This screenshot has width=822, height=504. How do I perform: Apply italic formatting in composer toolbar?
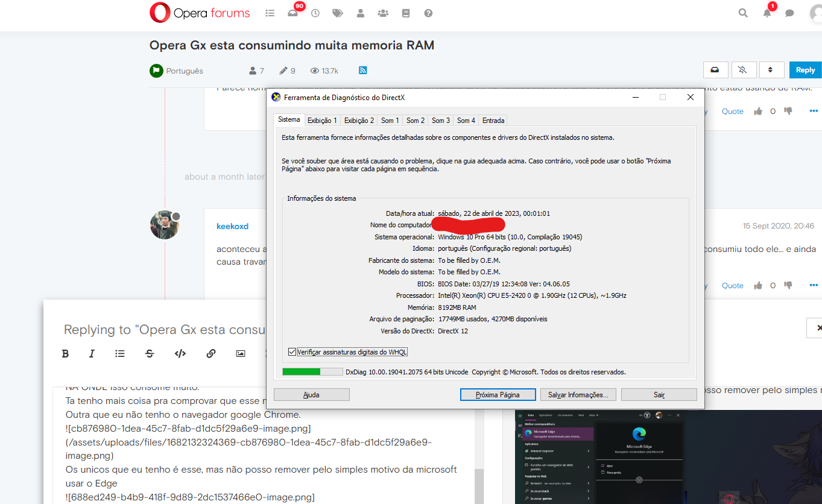pos(92,354)
